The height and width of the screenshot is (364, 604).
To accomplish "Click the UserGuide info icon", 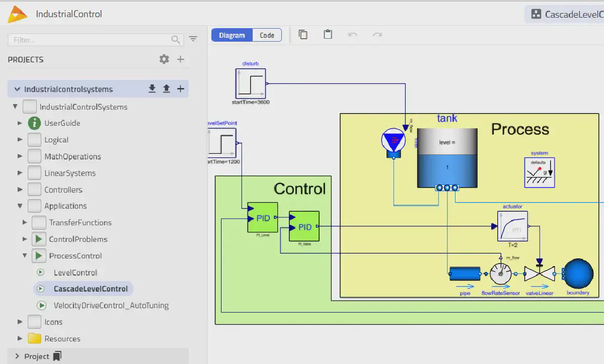I will click(x=34, y=123).
